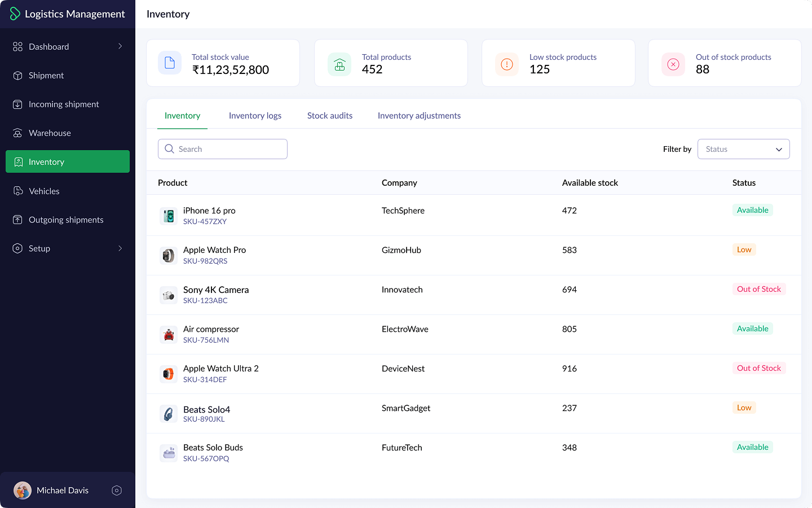This screenshot has height=508, width=812.
Task: Open the Inventory adjustments tab
Action: click(419, 116)
